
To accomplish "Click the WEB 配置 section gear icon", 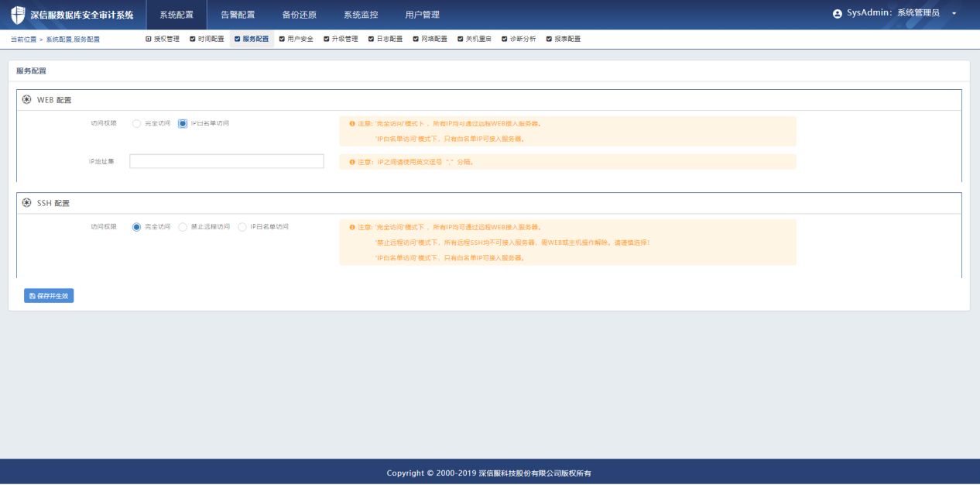I will 27,100.
